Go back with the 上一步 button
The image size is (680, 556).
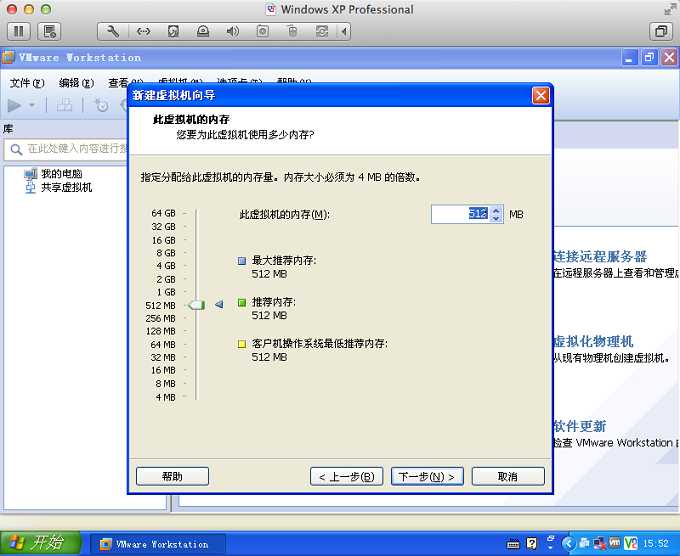coord(347,476)
